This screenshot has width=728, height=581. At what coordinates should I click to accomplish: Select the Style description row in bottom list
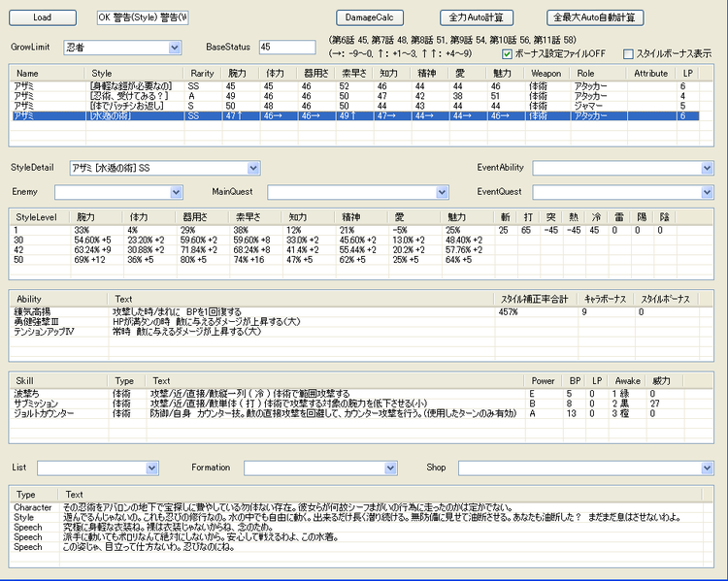point(355,517)
